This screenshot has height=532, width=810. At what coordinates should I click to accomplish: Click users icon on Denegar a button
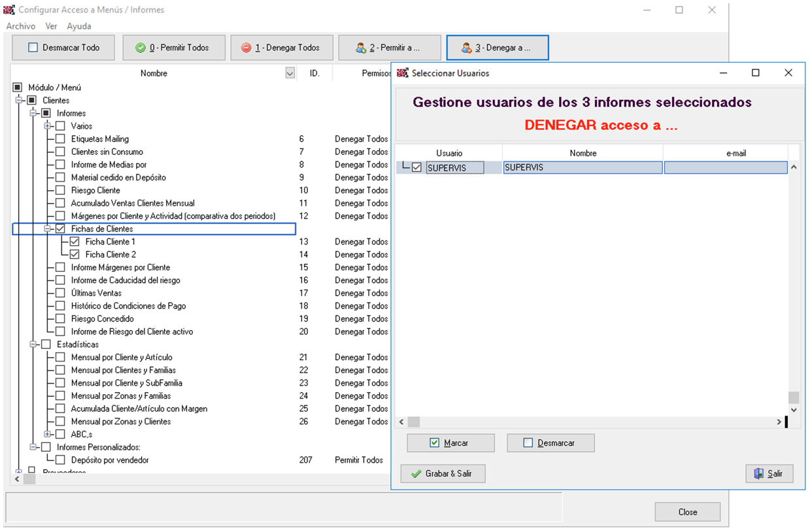(x=466, y=48)
